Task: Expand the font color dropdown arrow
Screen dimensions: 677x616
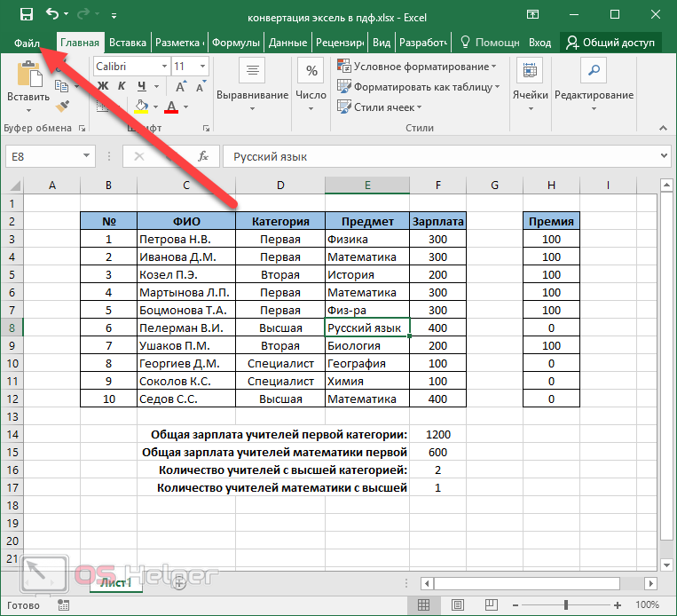Action: 185,107
